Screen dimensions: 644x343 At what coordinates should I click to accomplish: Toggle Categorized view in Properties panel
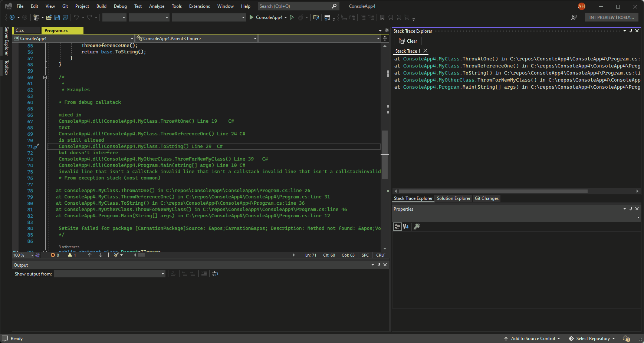pyautogui.click(x=397, y=227)
